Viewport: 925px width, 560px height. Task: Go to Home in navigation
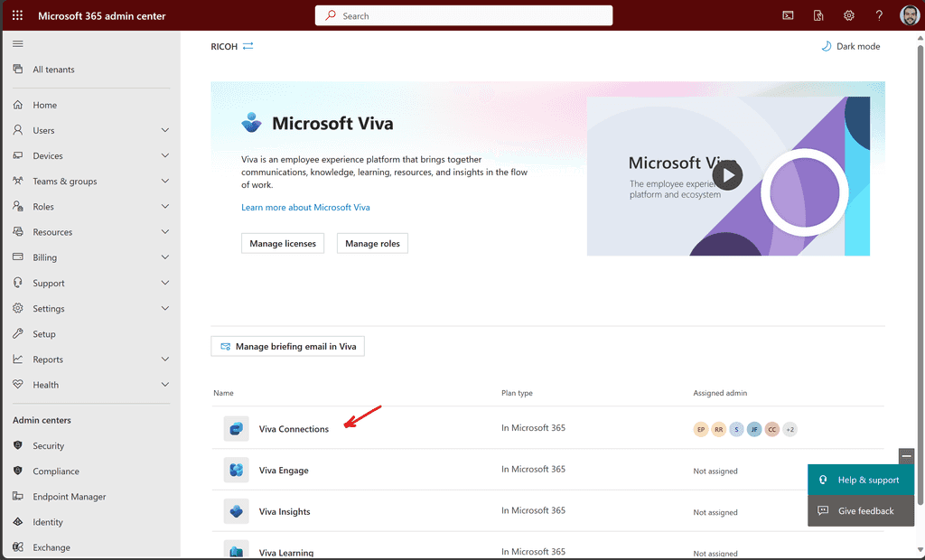tap(45, 105)
